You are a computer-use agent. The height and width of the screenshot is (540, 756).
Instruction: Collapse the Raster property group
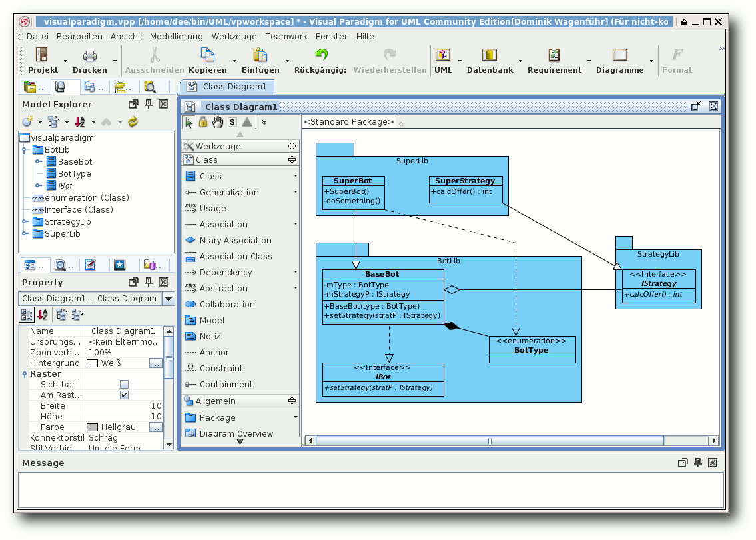coord(25,375)
